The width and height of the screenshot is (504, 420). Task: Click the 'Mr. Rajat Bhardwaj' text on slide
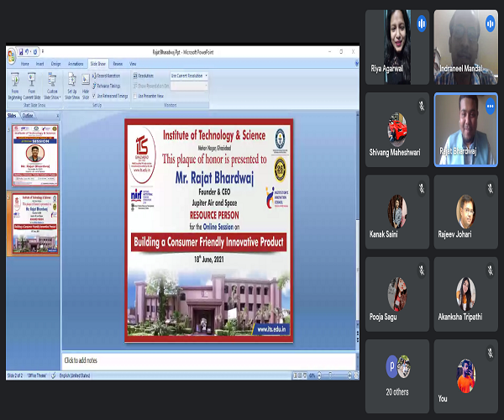(x=214, y=177)
